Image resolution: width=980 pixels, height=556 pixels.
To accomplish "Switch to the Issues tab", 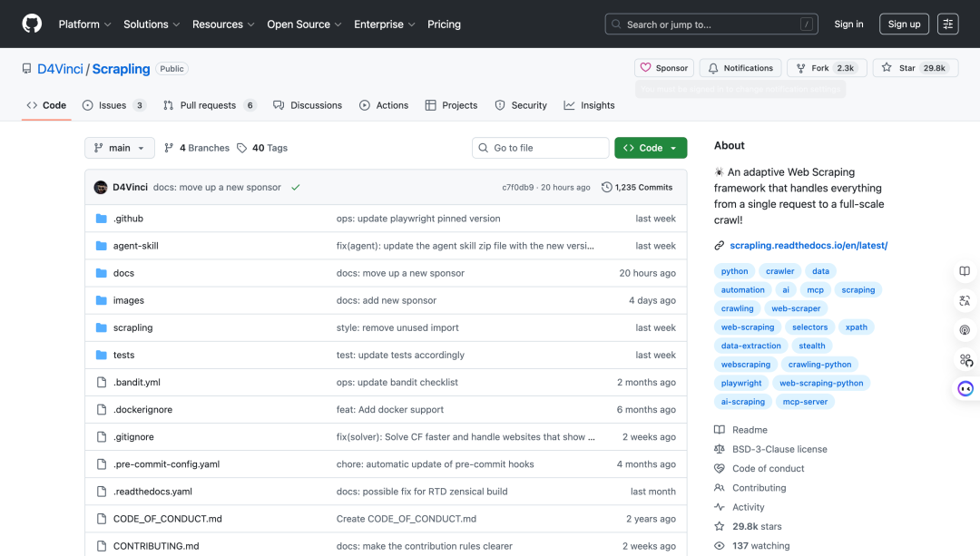I will (113, 105).
